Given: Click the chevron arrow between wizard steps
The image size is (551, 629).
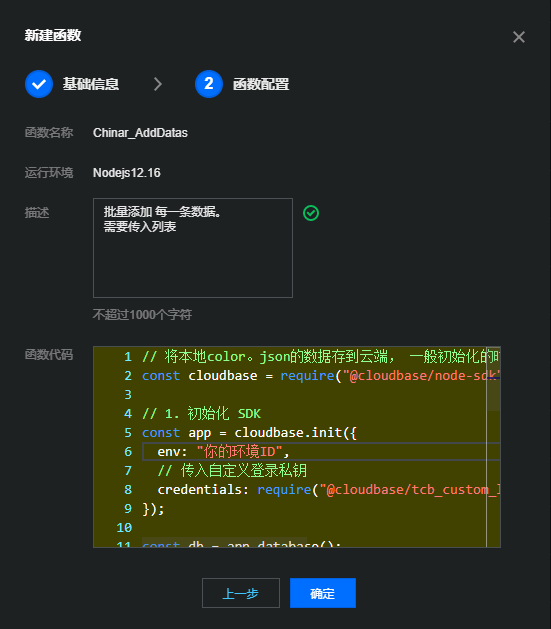Looking at the screenshot, I should [x=158, y=84].
